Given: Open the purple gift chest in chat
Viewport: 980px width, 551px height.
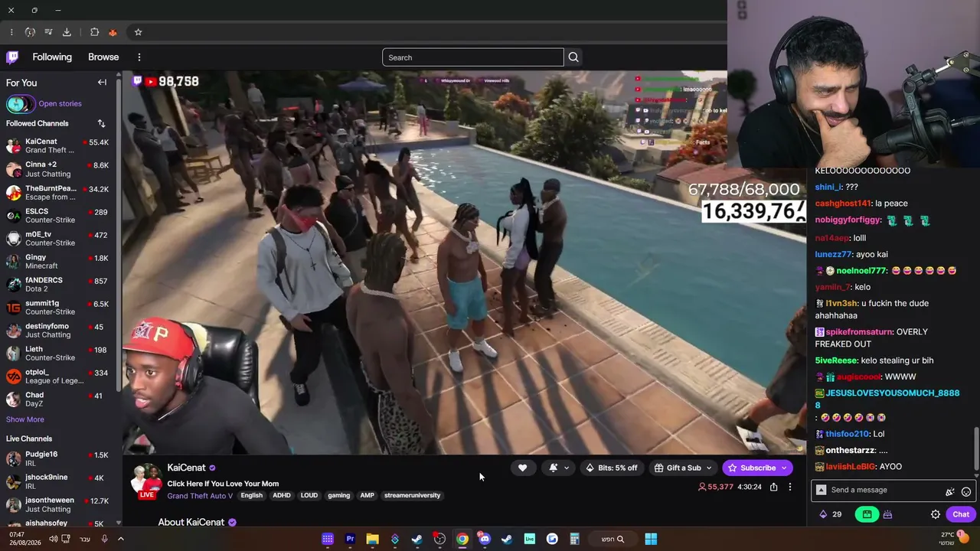Looking at the screenshot, I should (887, 514).
